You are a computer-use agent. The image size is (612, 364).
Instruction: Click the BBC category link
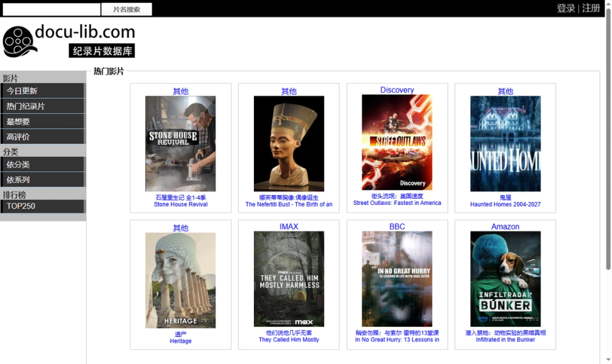[397, 226]
